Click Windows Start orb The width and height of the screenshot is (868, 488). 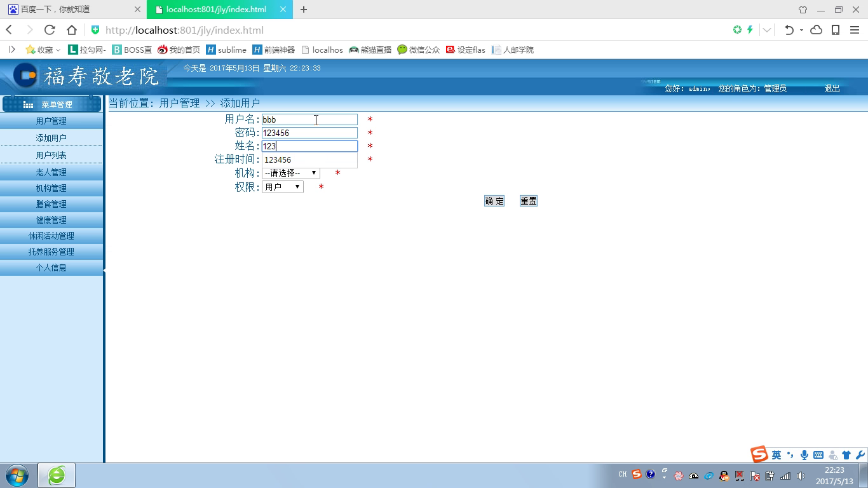tap(17, 475)
